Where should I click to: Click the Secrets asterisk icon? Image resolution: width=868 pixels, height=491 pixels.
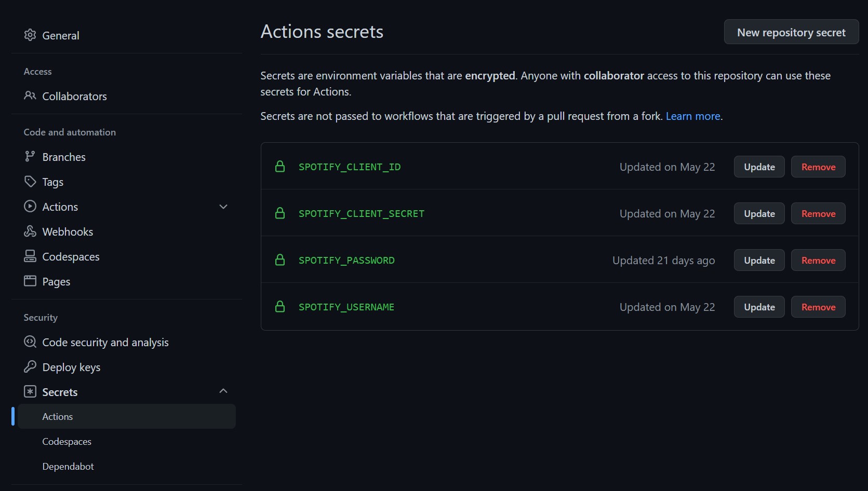point(30,392)
